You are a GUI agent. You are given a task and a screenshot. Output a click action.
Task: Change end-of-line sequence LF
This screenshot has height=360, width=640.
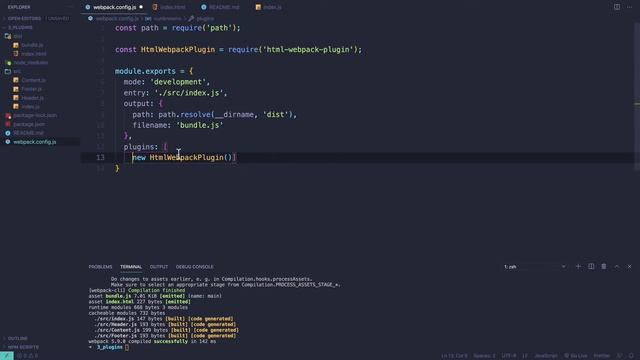click(x=525, y=356)
